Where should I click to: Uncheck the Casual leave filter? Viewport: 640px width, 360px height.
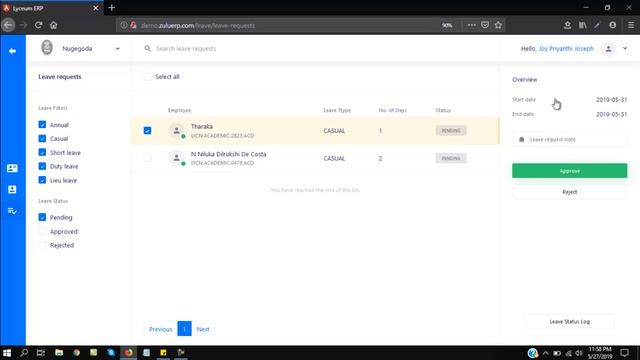point(42,138)
